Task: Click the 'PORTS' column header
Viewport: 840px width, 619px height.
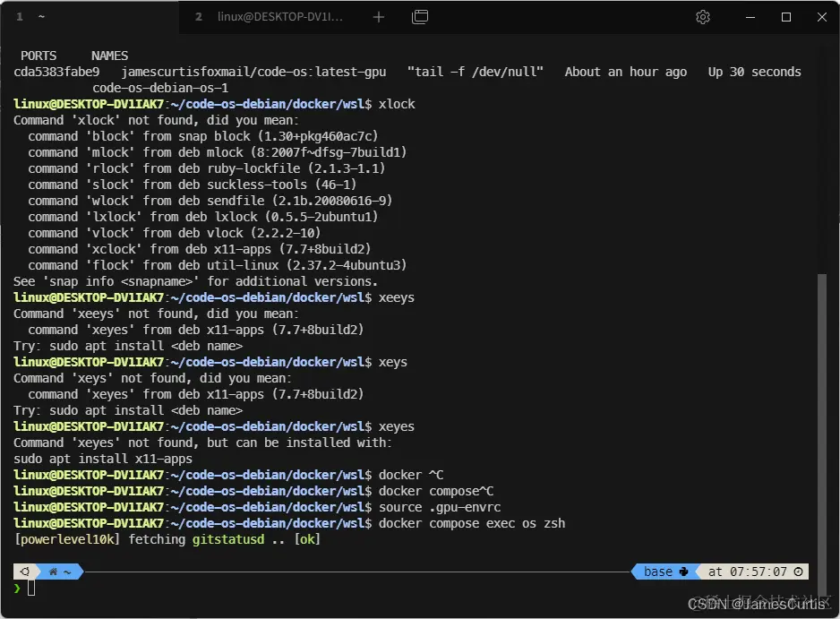Action: point(39,56)
